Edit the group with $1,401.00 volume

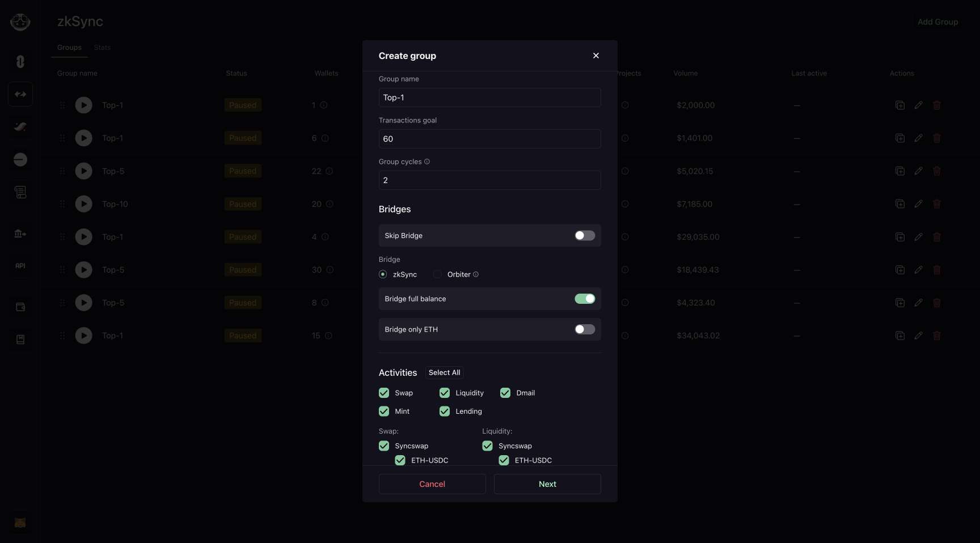coord(919,138)
